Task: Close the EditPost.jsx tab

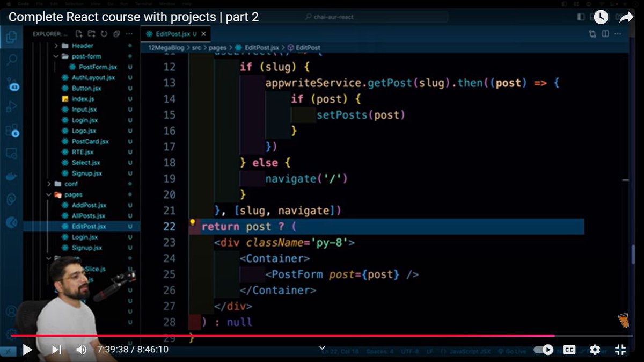Action: [x=204, y=34]
